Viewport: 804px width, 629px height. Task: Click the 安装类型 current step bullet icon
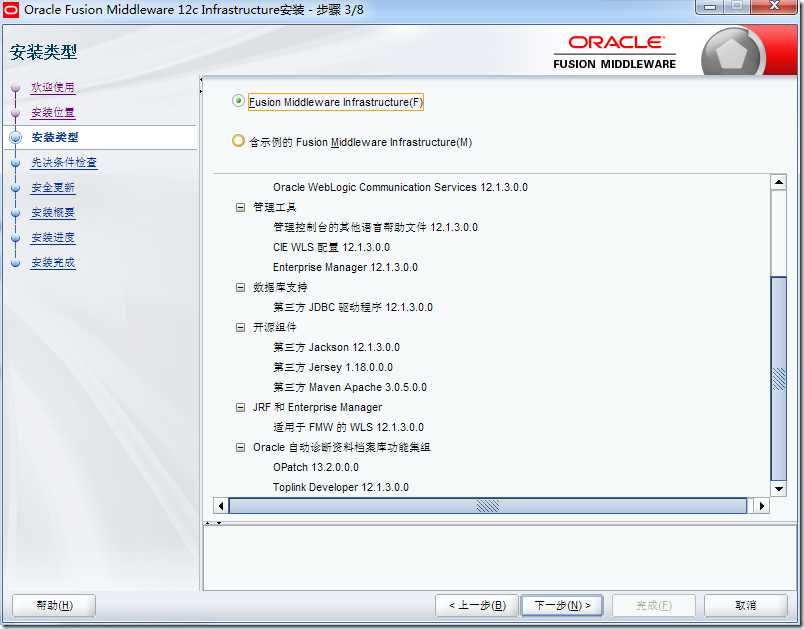[x=15, y=137]
